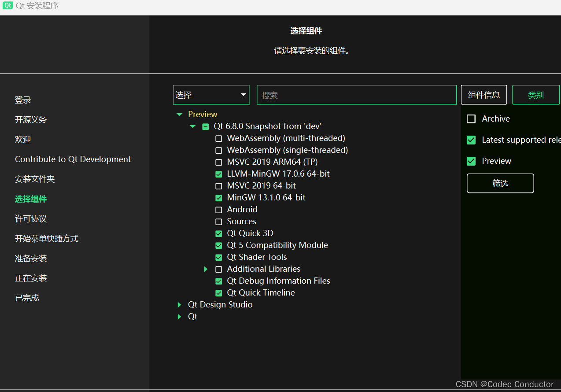Select the WebAssembly (multi-threaded) label
This screenshot has width=561, height=392.
[286, 138]
